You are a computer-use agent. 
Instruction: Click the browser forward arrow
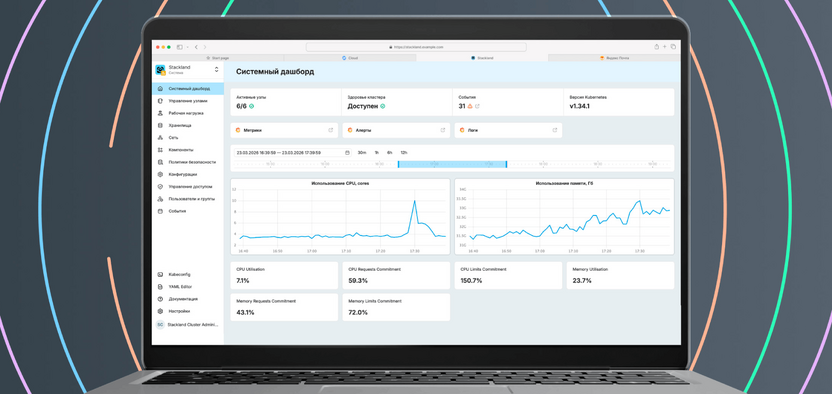pyautogui.click(x=205, y=47)
